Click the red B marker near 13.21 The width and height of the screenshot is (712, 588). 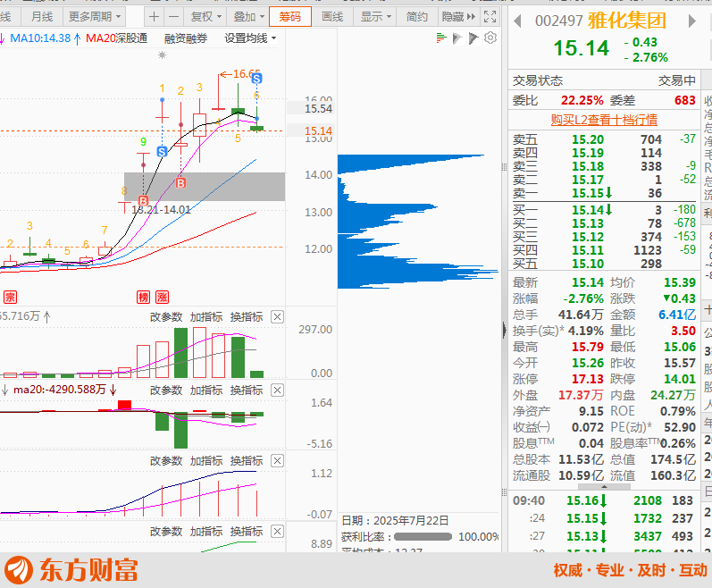pos(143,201)
